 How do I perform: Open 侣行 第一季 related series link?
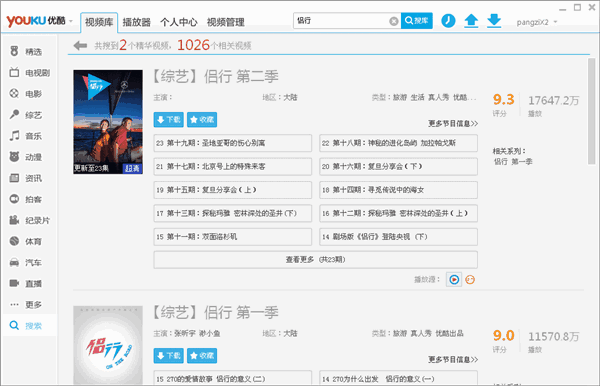tap(513, 161)
